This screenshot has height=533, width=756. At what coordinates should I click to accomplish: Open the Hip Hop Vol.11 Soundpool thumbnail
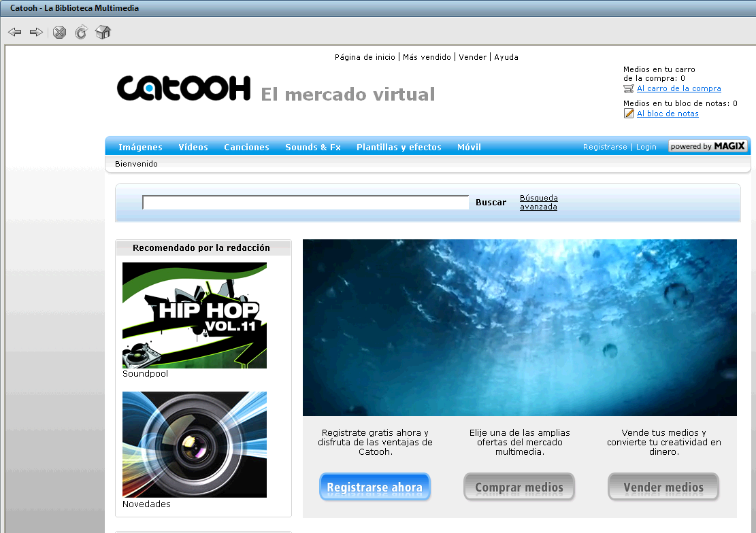coord(195,315)
